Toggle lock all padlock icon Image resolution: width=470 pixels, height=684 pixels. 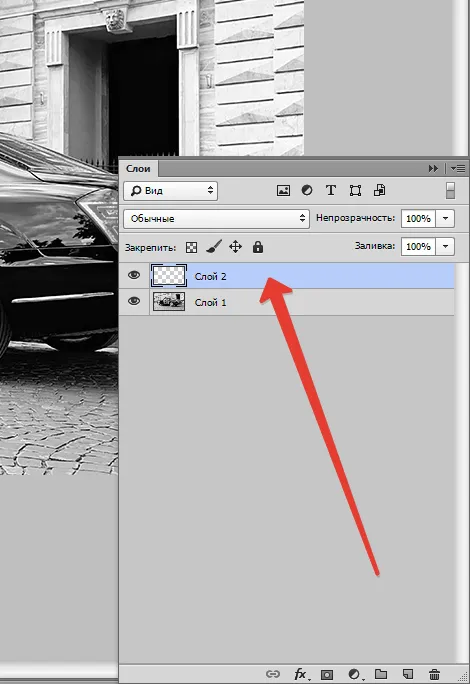258,247
